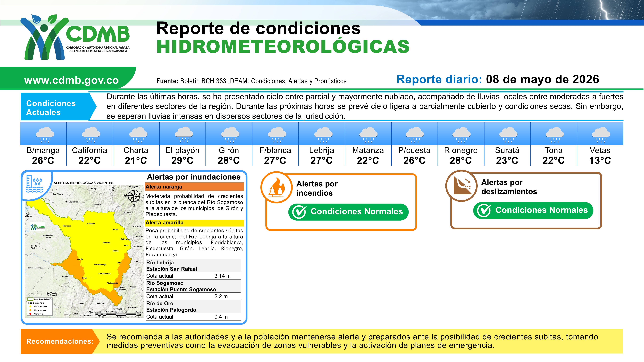The image size is (644, 362).
Task: Click the CDMB logo at top left
Action: coord(75,37)
